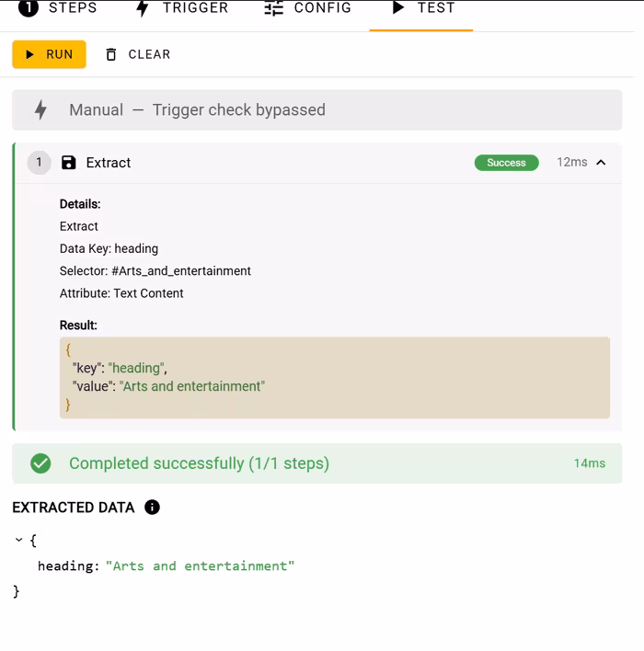Click the Extract step header title
Screen dimensions: 644x651
pyautogui.click(x=109, y=163)
